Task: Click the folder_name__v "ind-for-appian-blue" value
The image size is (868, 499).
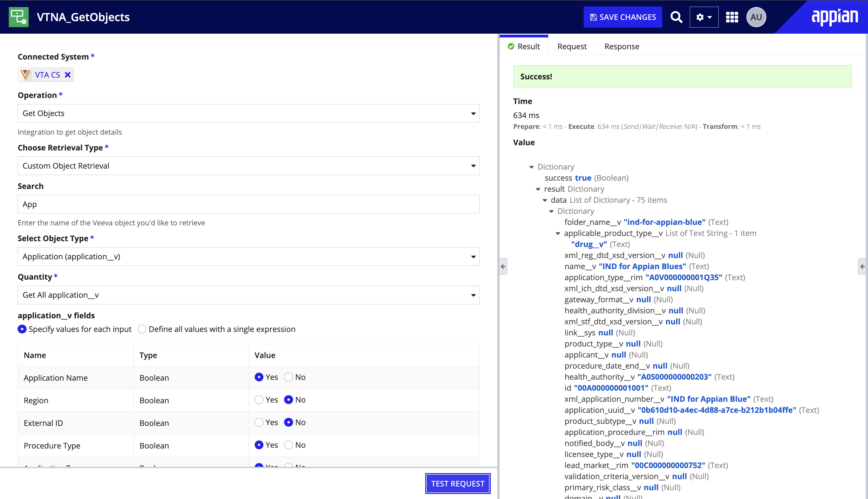Action: point(664,222)
